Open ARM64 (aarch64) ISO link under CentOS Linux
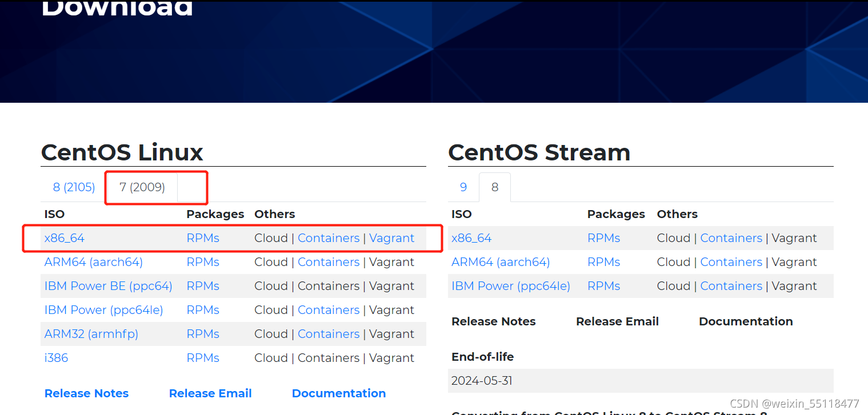 (x=94, y=262)
